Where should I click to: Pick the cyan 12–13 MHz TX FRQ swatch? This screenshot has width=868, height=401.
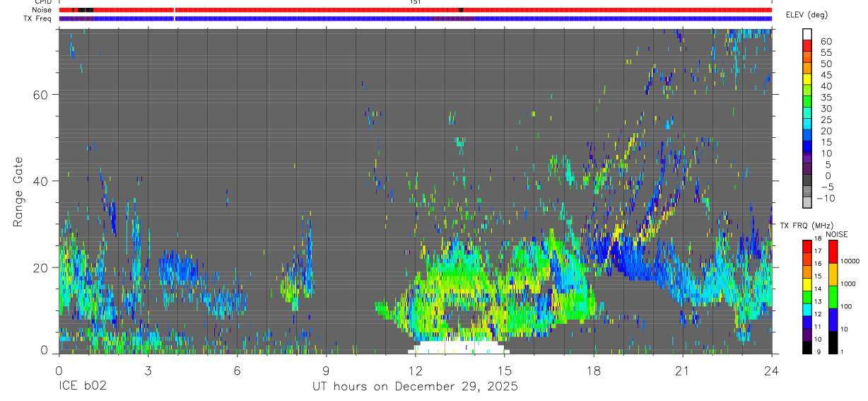point(807,310)
